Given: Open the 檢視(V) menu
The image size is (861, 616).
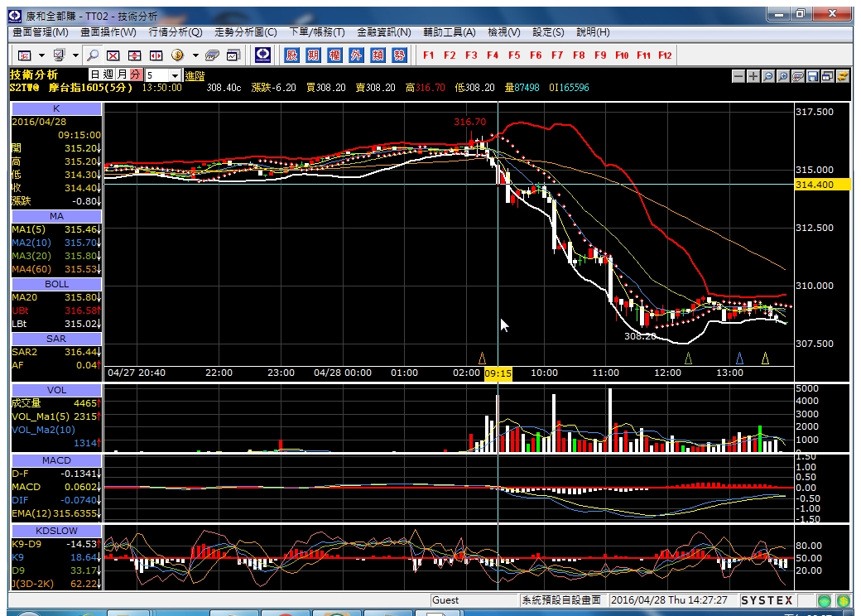Looking at the screenshot, I should (504, 32).
